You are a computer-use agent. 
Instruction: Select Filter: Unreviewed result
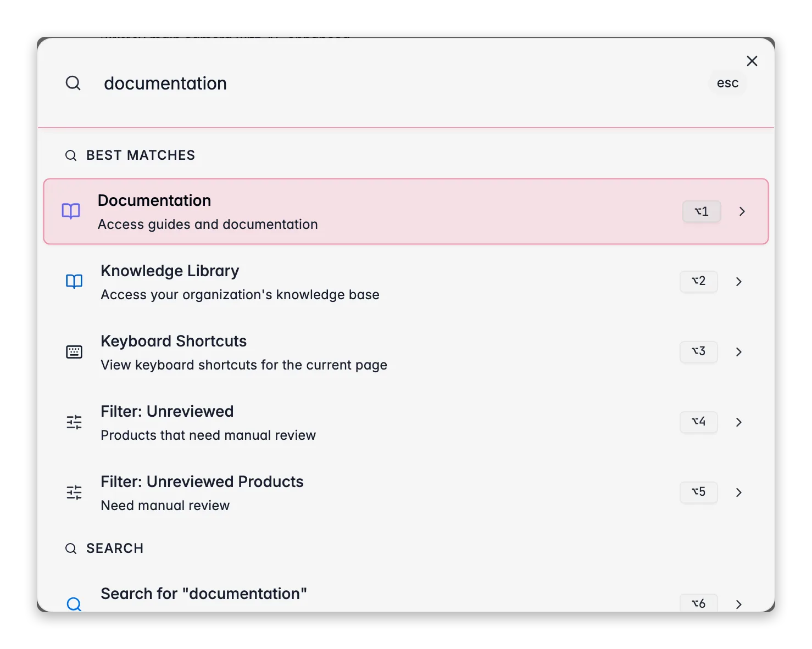[406, 422]
